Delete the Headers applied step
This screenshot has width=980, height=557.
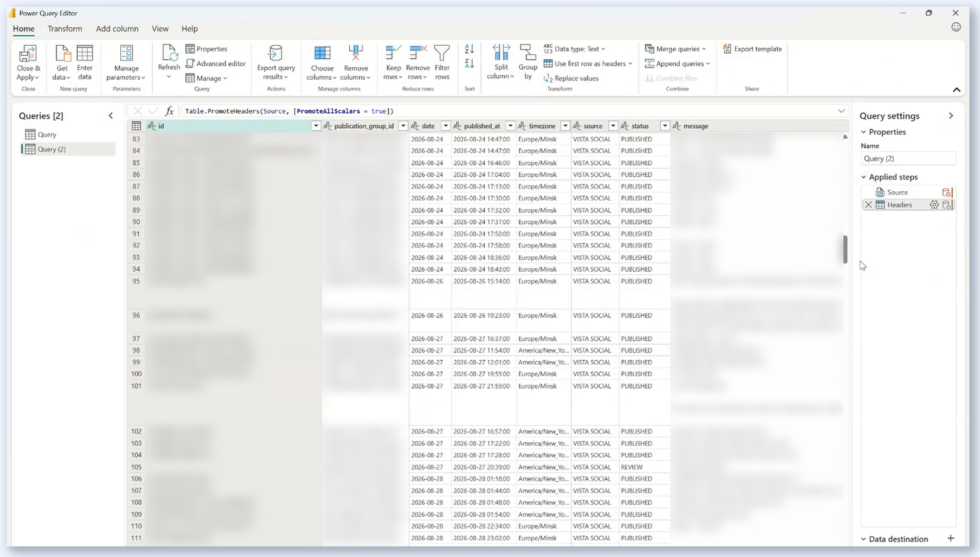tap(868, 205)
